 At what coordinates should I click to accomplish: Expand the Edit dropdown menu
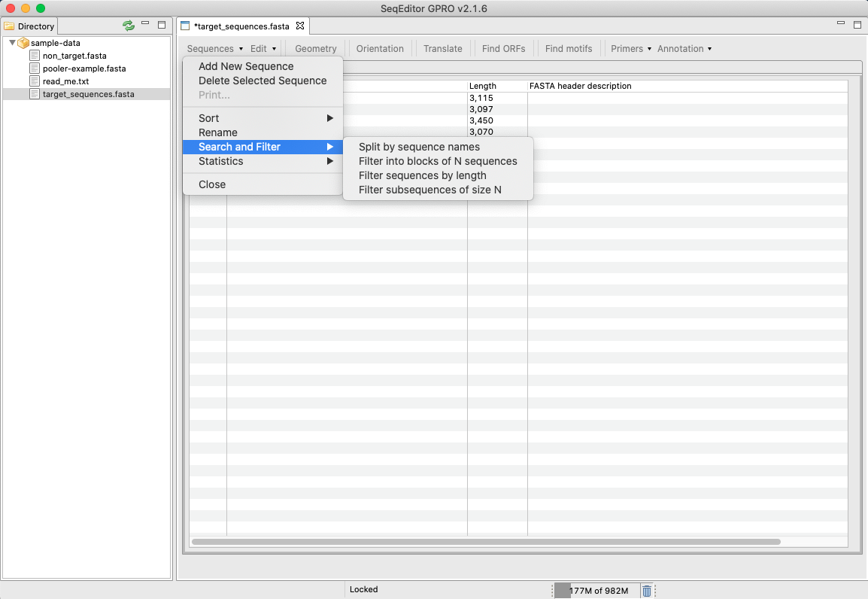[263, 49]
